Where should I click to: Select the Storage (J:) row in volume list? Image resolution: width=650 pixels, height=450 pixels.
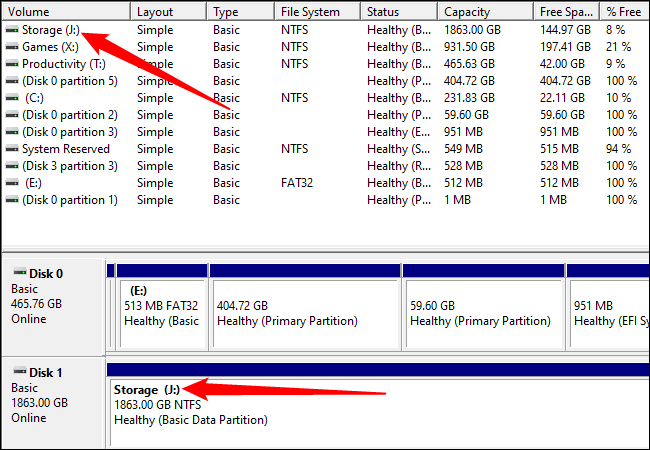[325, 30]
